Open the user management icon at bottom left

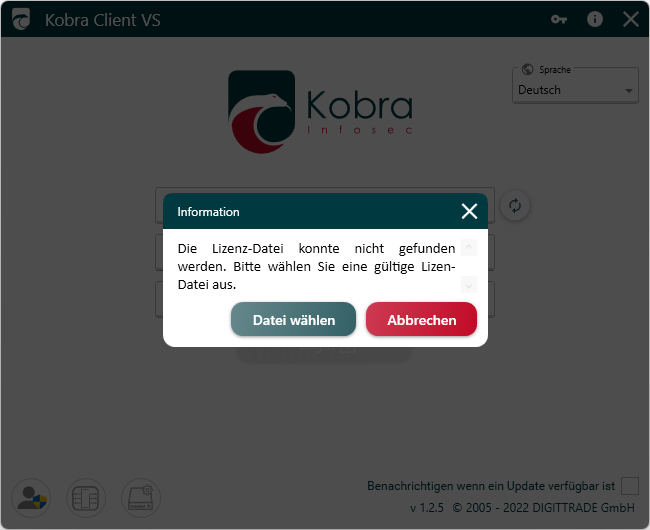tap(30, 497)
